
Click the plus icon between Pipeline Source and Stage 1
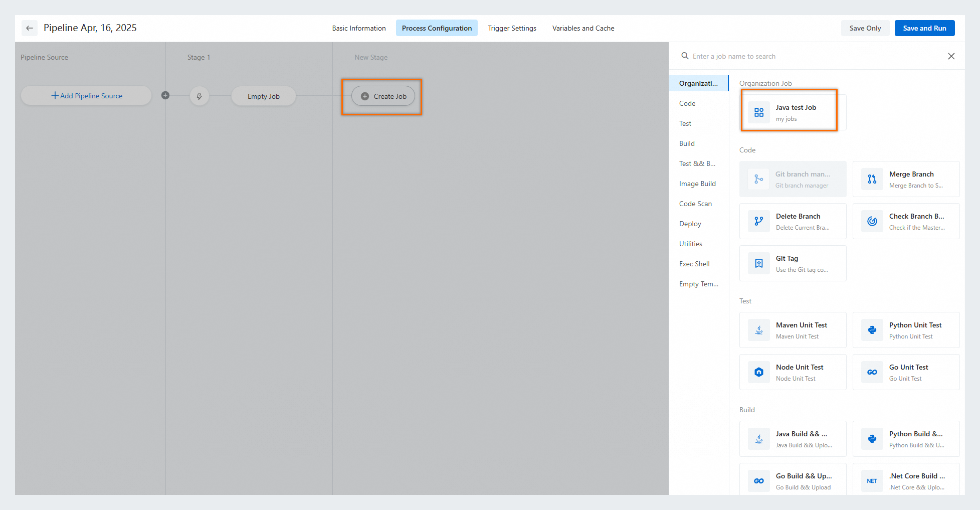tap(165, 95)
